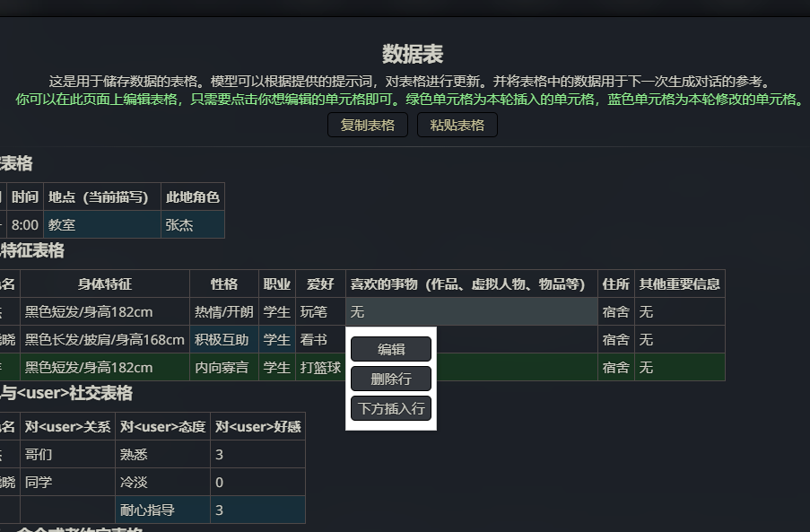Image resolution: width=810 pixels, height=532 pixels.
Task: Click the 喜欢的事物 column header
Action: pos(472,284)
